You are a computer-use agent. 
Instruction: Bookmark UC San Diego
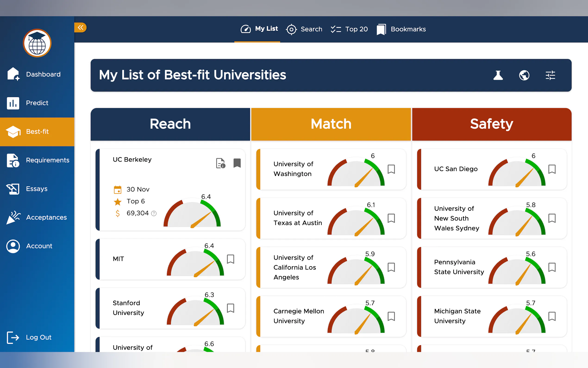(x=552, y=169)
